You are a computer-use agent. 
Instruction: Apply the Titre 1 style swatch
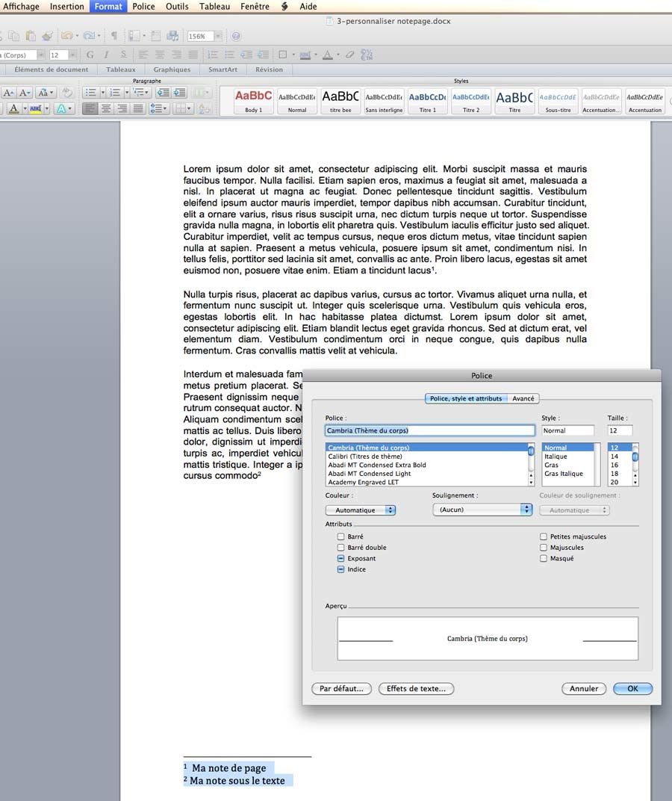[x=428, y=101]
